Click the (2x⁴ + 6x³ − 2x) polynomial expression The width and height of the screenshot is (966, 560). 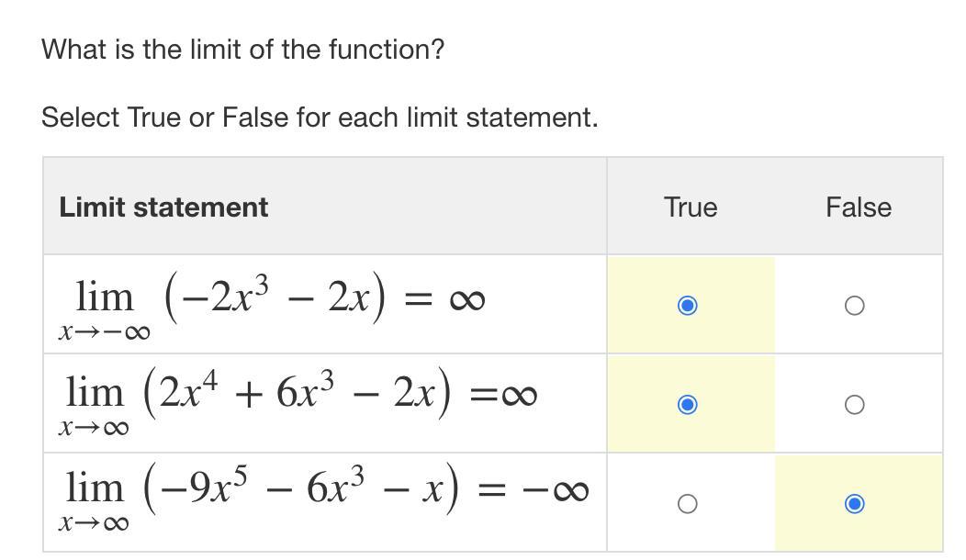(297, 394)
